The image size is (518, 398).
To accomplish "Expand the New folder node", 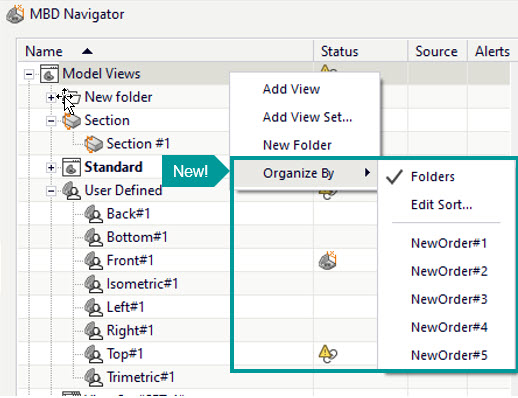I will [x=51, y=97].
